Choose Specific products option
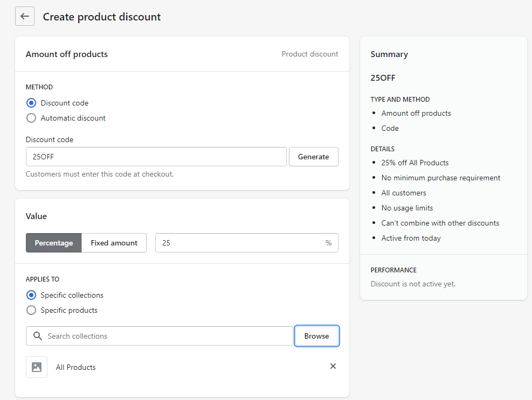The image size is (532, 400). tap(31, 310)
